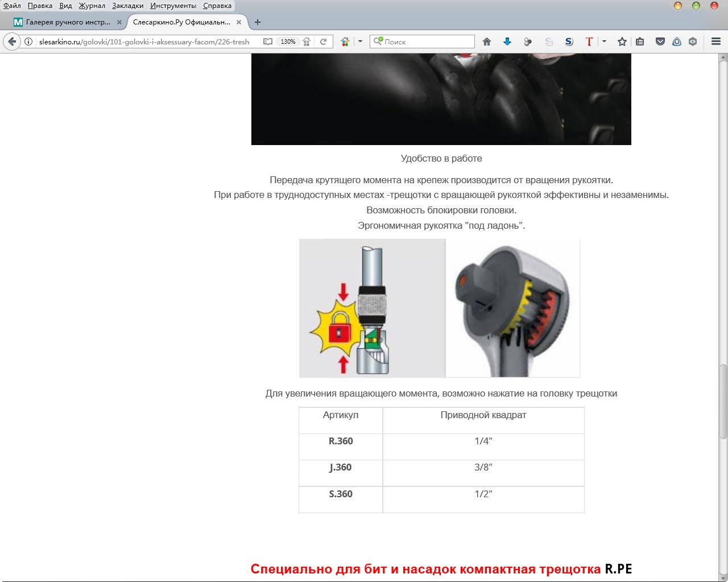728x582 pixels.
Task: Click the grey house icon beside the 130% zoom
Action: [307, 42]
